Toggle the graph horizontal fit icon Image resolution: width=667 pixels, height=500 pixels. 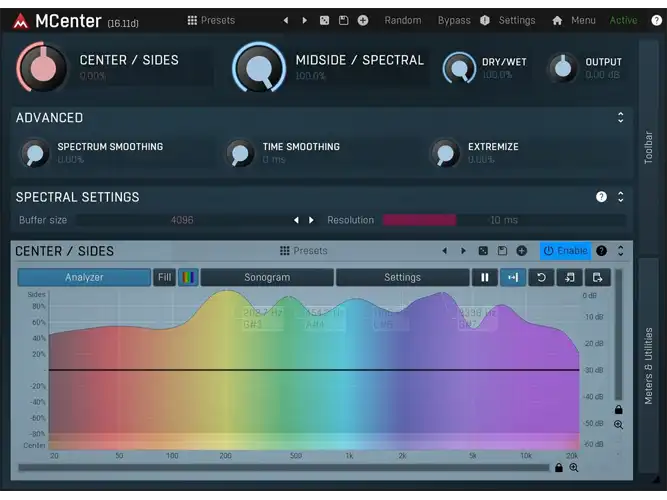(x=513, y=277)
